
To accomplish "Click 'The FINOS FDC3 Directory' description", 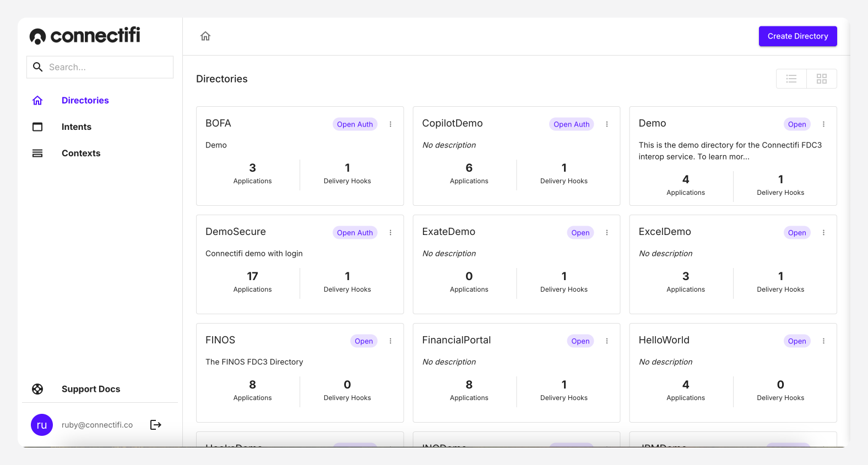I will click(x=254, y=362).
